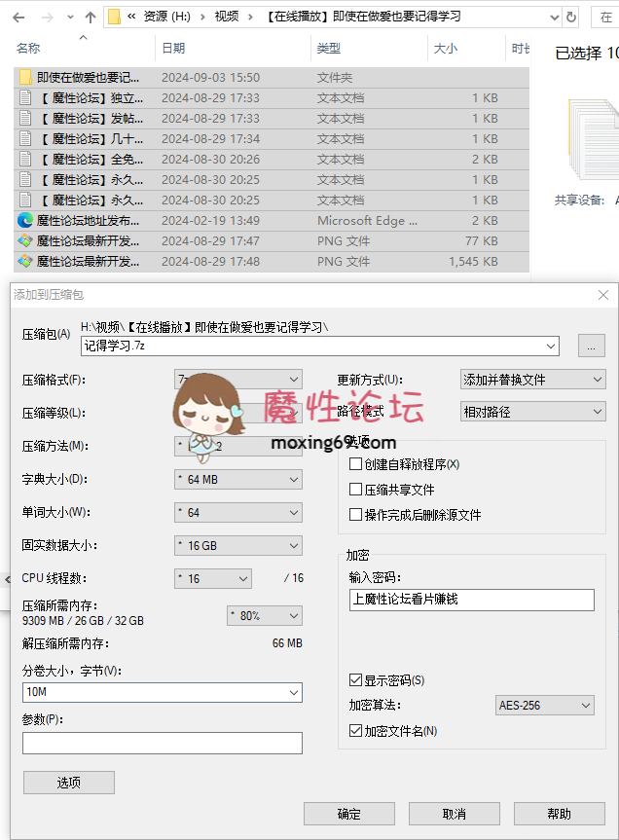Enable delete source files after compression
The width and height of the screenshot is (619, 840).
coord(356,515)
